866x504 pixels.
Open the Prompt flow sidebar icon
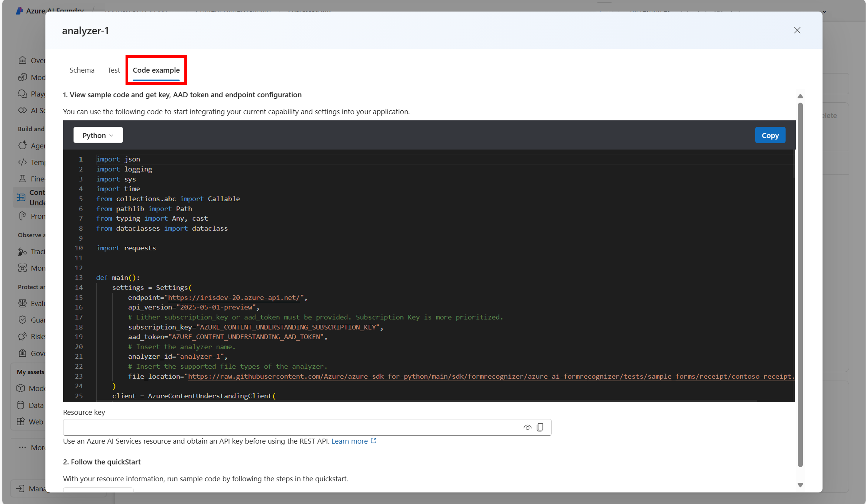click(22, 216)
